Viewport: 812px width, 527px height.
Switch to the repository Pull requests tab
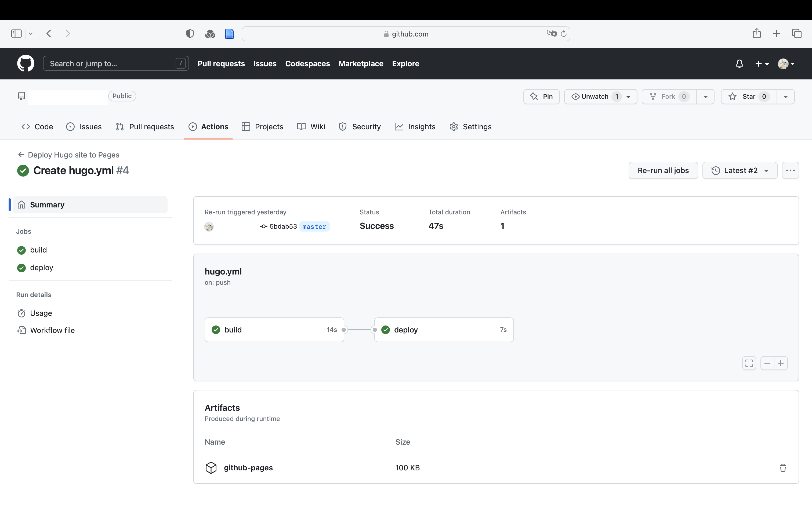click(145, 126)
